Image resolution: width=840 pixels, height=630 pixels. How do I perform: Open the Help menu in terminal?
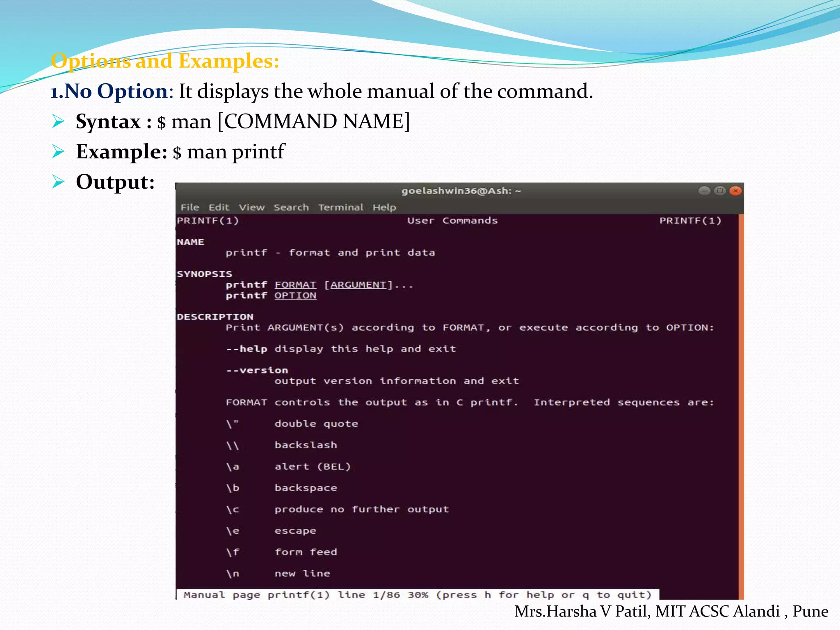[384, 208]
